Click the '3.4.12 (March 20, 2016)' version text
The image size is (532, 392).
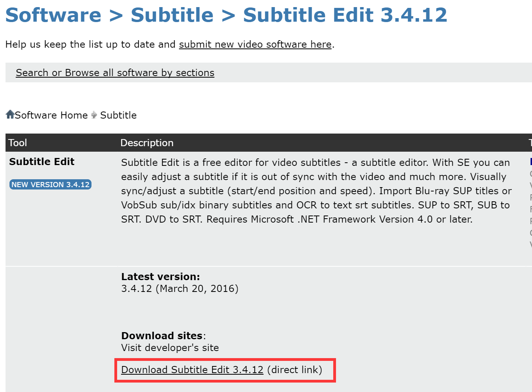pyautogui.click(x=180, y=289)
